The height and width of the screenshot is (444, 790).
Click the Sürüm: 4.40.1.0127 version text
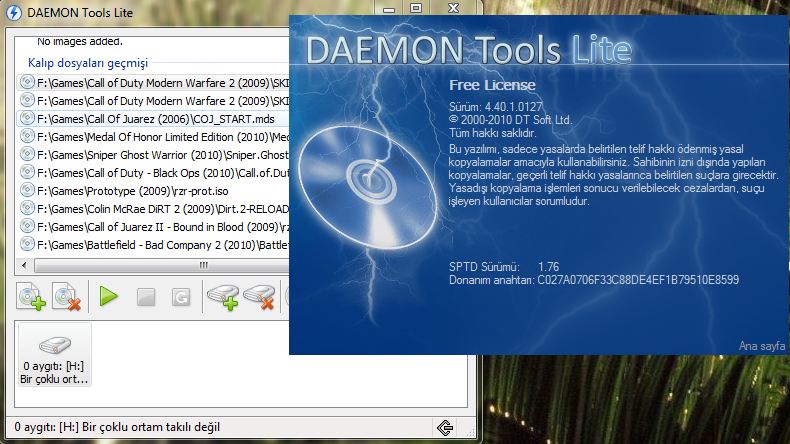[x=495, y=107]
